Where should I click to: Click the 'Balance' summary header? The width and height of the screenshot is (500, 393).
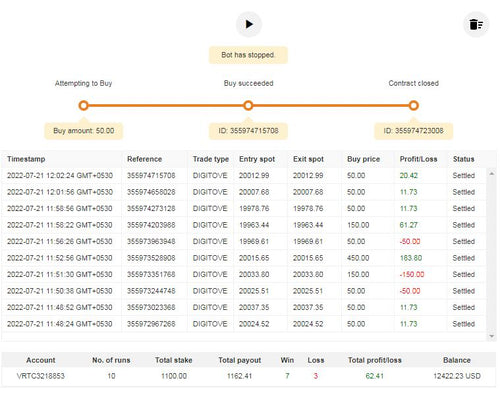tap(457, 360)
